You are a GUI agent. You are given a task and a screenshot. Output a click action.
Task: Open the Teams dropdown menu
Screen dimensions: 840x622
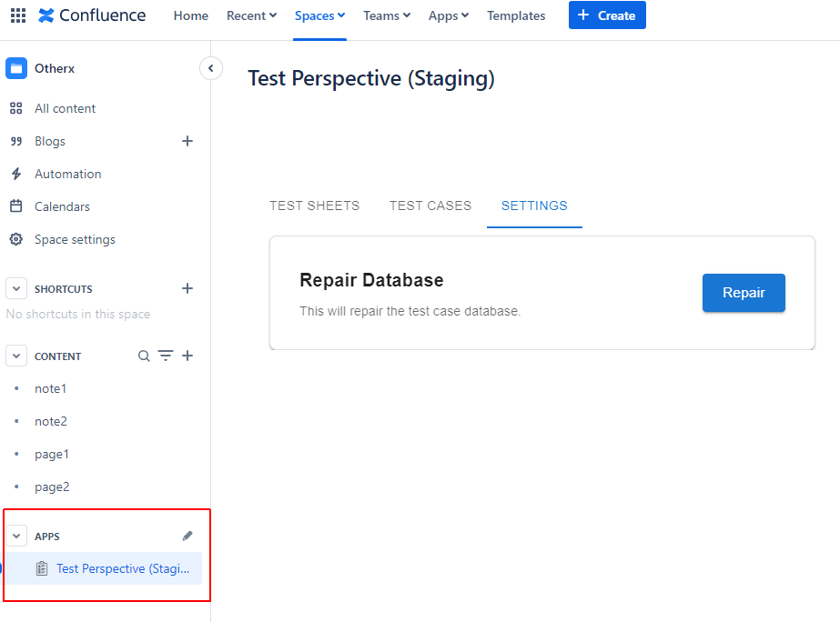[386, 15]
